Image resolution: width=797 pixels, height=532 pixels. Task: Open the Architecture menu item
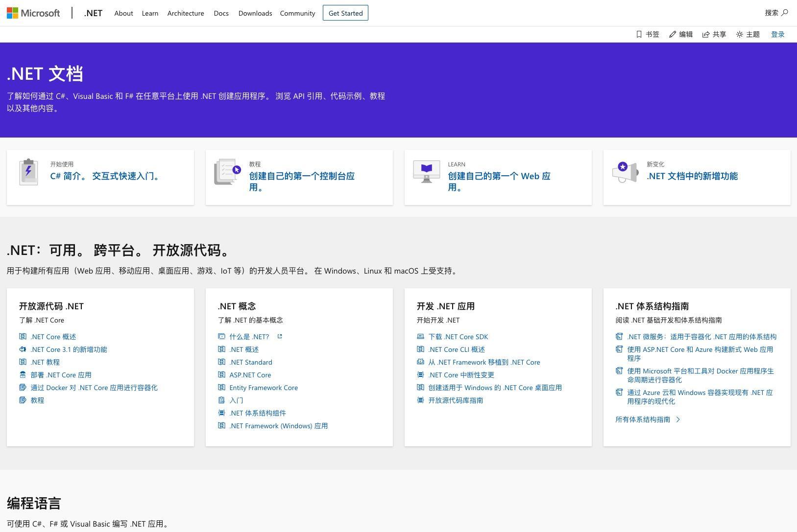click(x=186, y=13)
